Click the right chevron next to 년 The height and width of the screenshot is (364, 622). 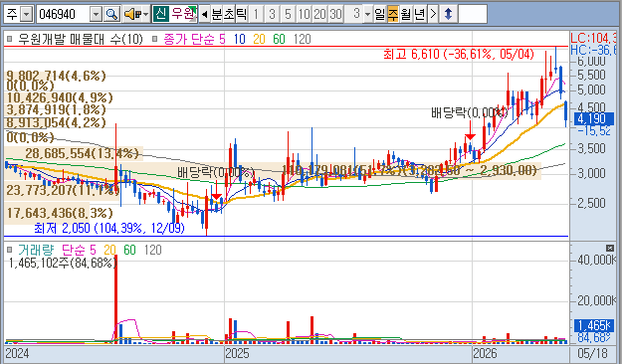433,15
